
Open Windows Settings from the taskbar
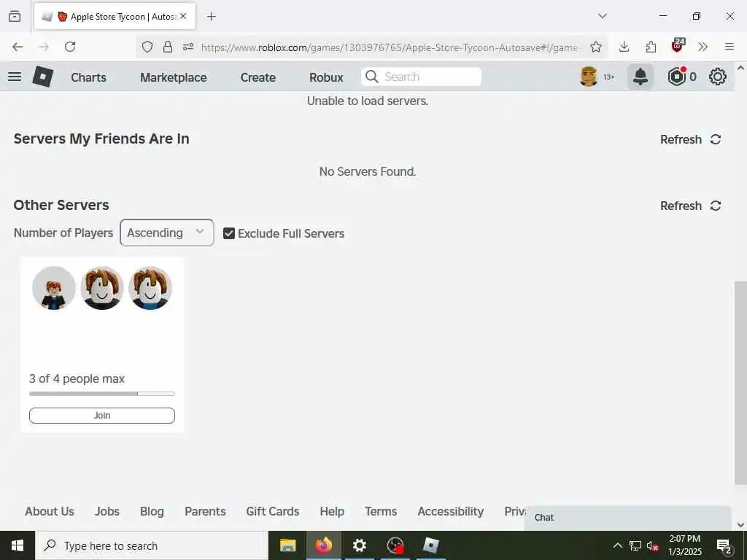(x=359, y=545)
